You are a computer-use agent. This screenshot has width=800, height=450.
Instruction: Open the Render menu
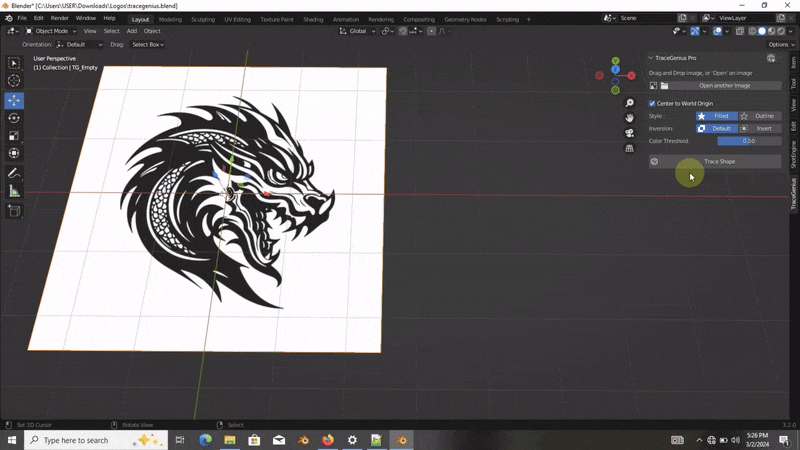coord(60,18)
